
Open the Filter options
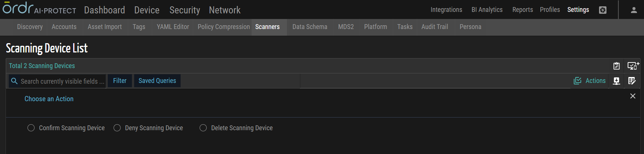click(120, 81)
